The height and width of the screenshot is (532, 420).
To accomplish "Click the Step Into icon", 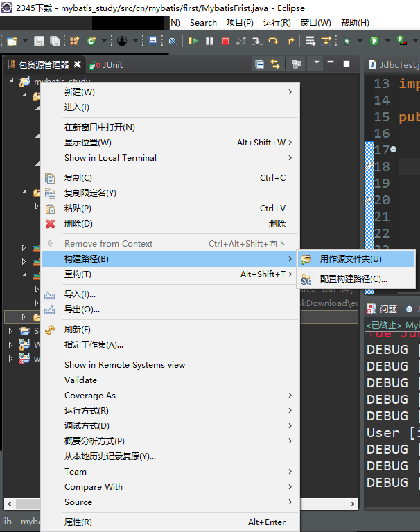I will click(x=257, y=41).
